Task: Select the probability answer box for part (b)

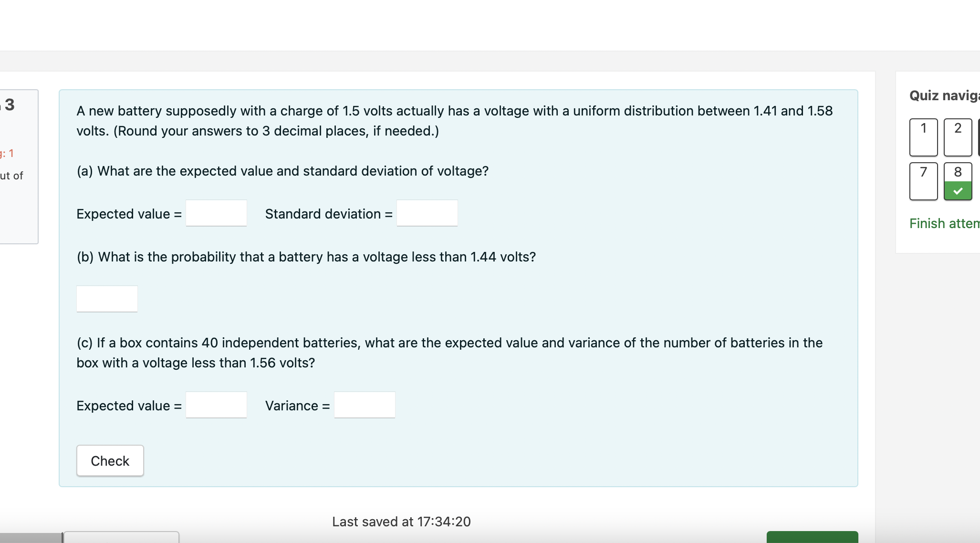Action: point(107,298)
